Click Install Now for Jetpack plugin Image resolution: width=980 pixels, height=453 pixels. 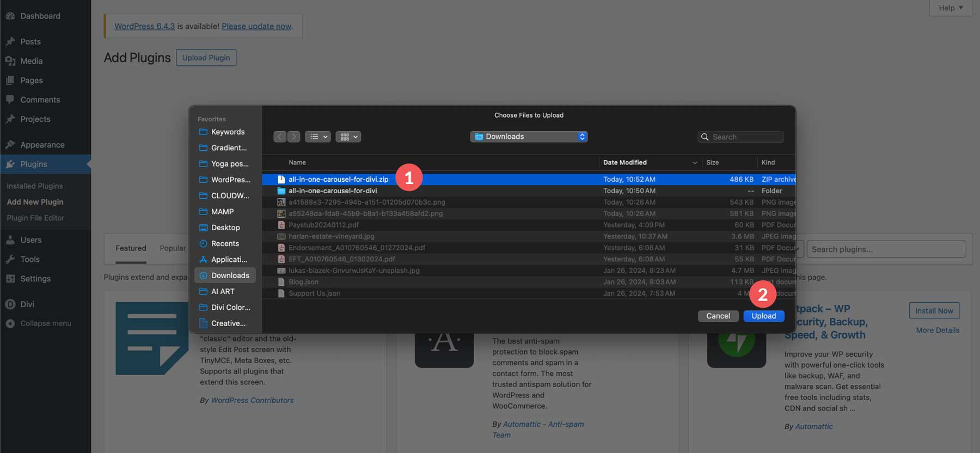coord(934,310)
